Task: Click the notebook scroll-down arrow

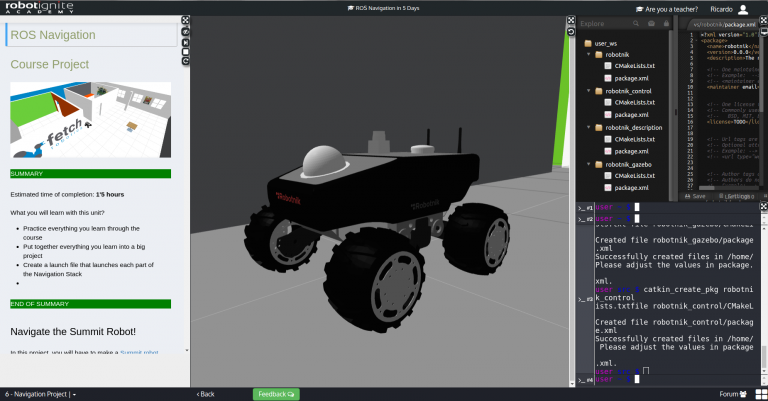Action: click(x=187, y=351)
